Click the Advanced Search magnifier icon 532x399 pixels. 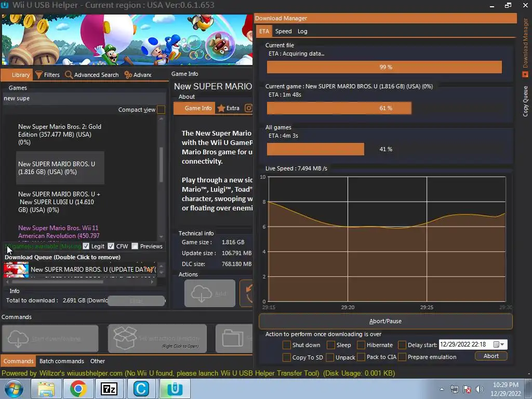69,75
